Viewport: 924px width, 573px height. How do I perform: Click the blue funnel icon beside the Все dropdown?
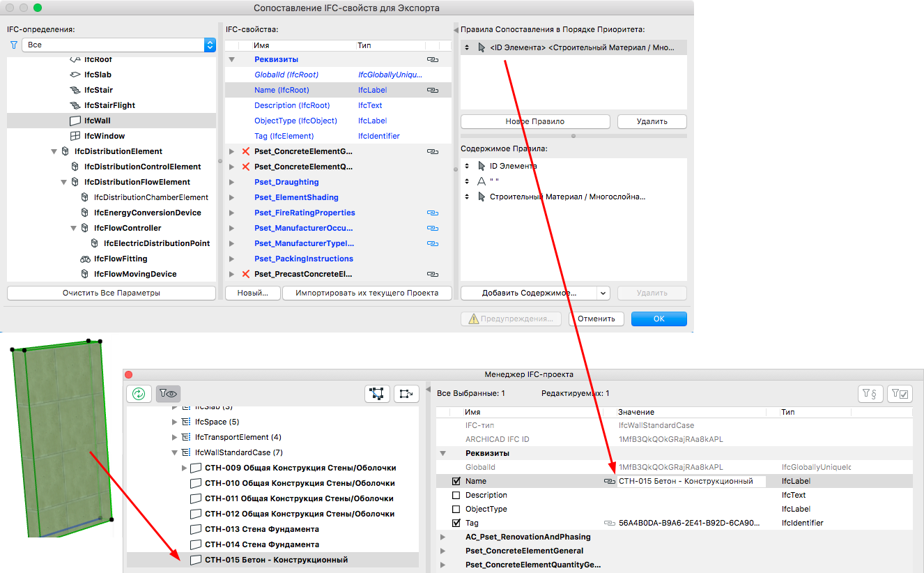13,45
